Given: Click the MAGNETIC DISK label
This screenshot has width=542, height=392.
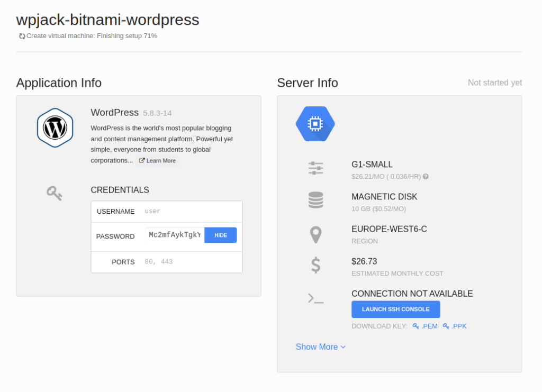Looking at the screenshot, I should (x=384, y=197).
